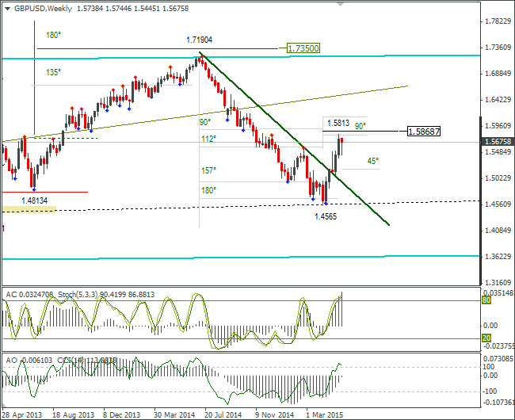
Task: Click the 1 Mar 2015 date on timeline
Action: (x=325, y=415)
